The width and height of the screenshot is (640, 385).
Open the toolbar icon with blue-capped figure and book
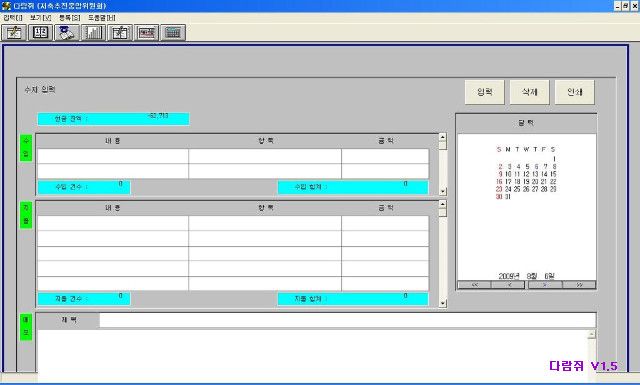tap(67, 33)
